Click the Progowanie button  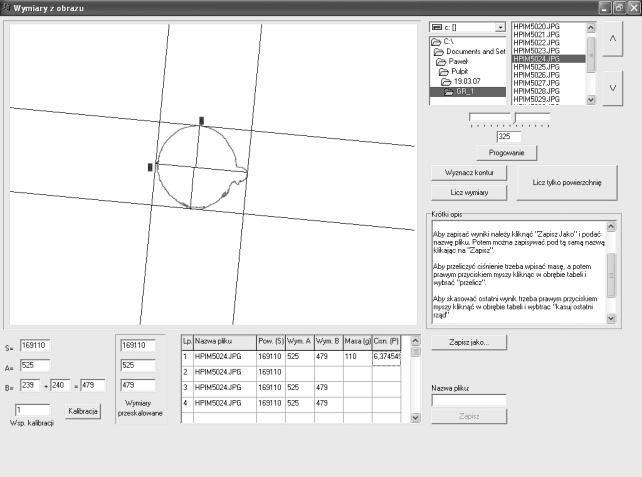(x=506, y=153)
